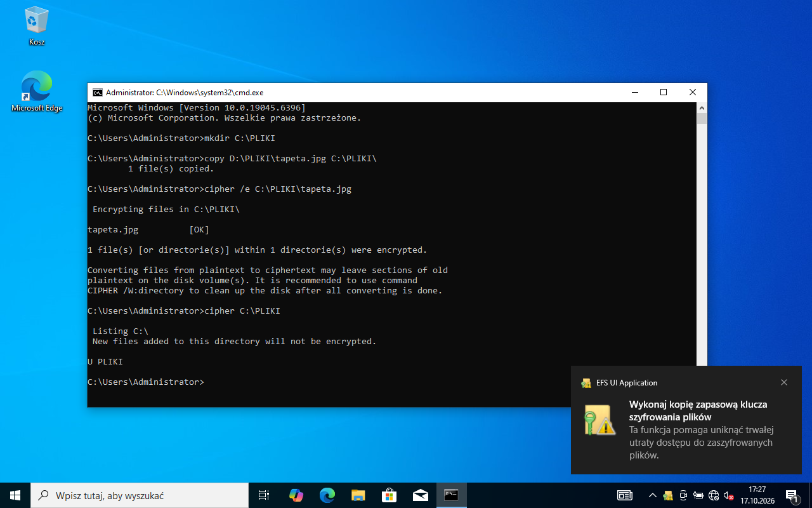
Task: Click the key icon in the EFS notification
Action: point(599,420)
